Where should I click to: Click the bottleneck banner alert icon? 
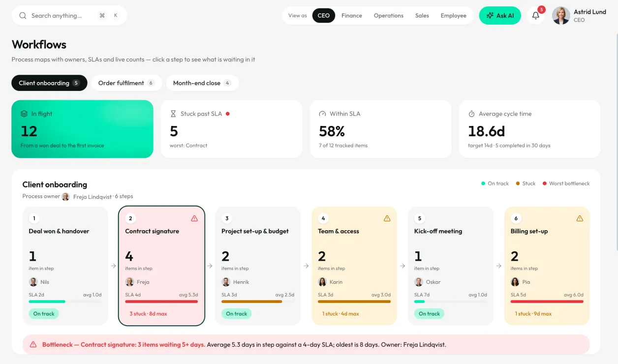tap(33, 345)
